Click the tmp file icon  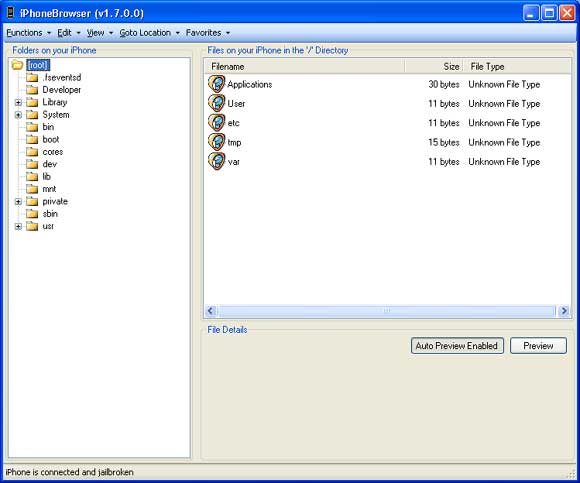coord(216,142)
